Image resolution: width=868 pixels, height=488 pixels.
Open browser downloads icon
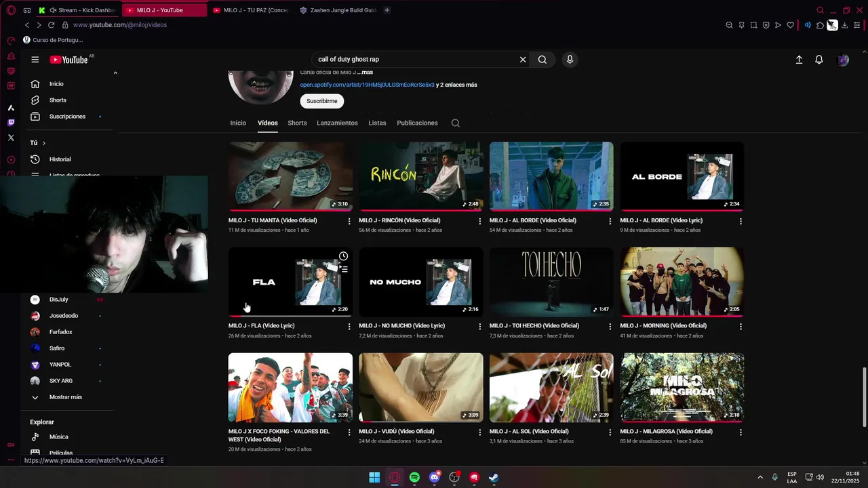[844, 25]
